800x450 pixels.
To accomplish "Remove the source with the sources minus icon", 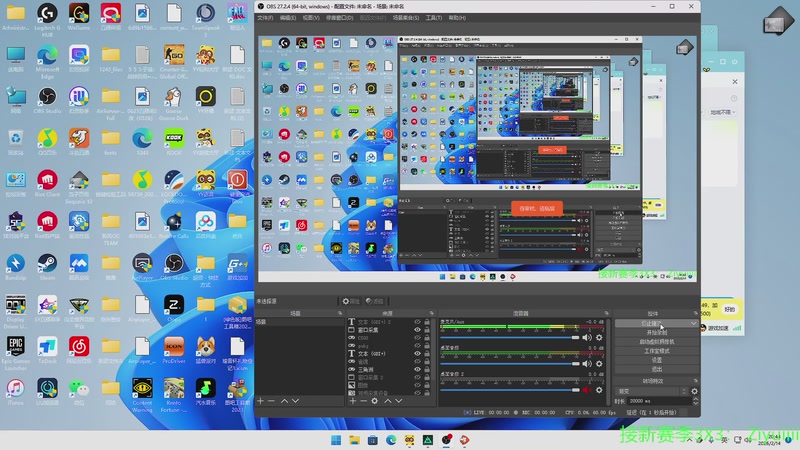I will pyautogui.click(x=363, y=401).
